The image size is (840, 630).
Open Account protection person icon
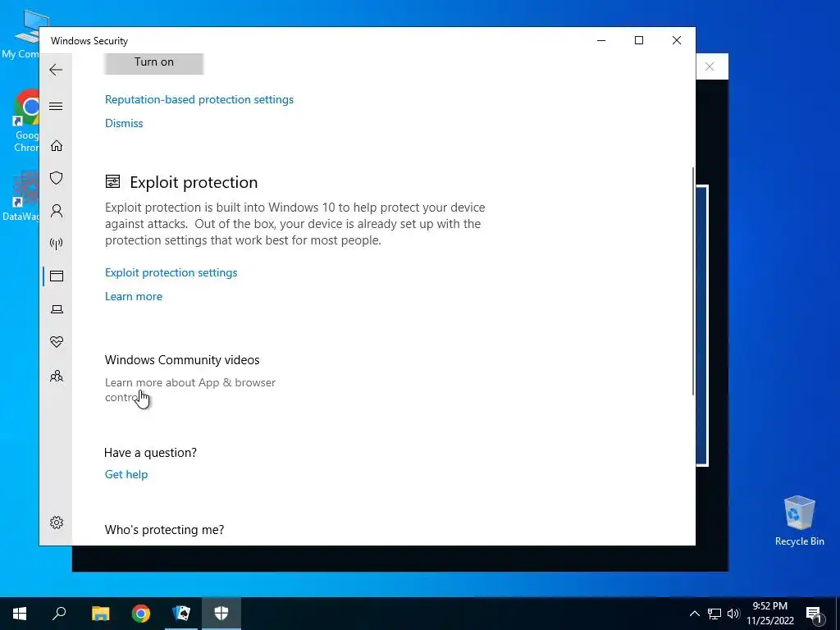57,211
